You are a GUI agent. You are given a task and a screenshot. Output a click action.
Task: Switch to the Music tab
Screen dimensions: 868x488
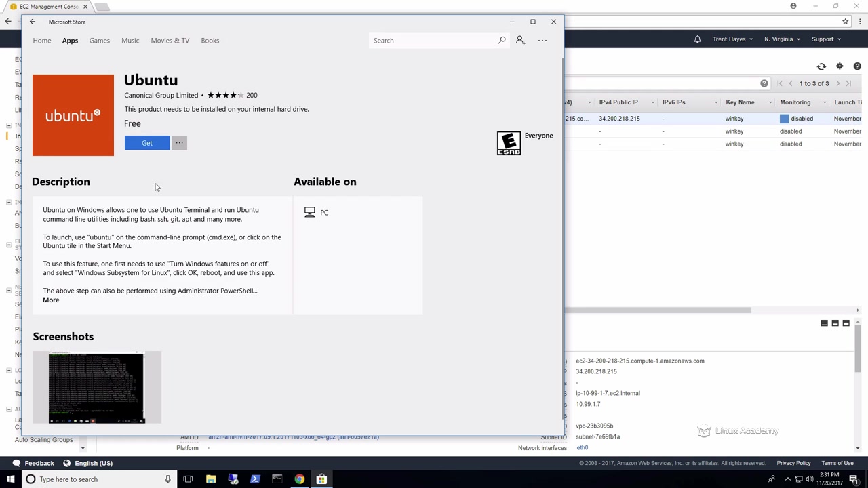[130, 40]
